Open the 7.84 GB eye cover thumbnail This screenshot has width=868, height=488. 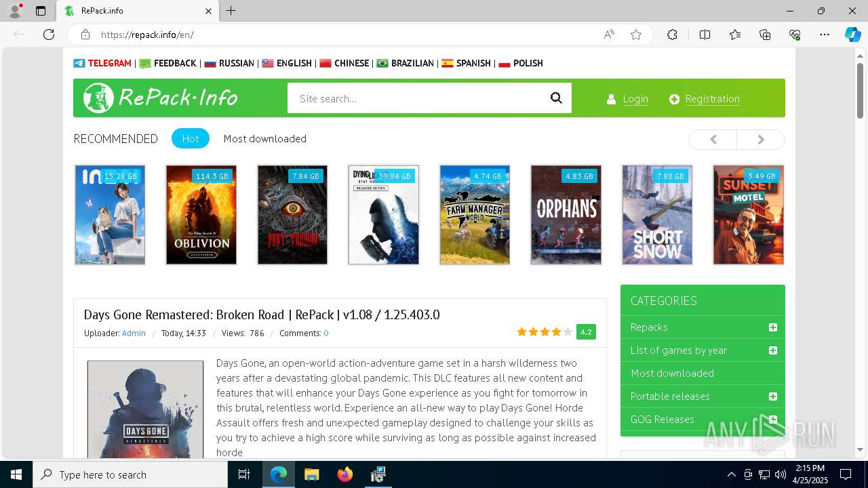coord(292,215)
